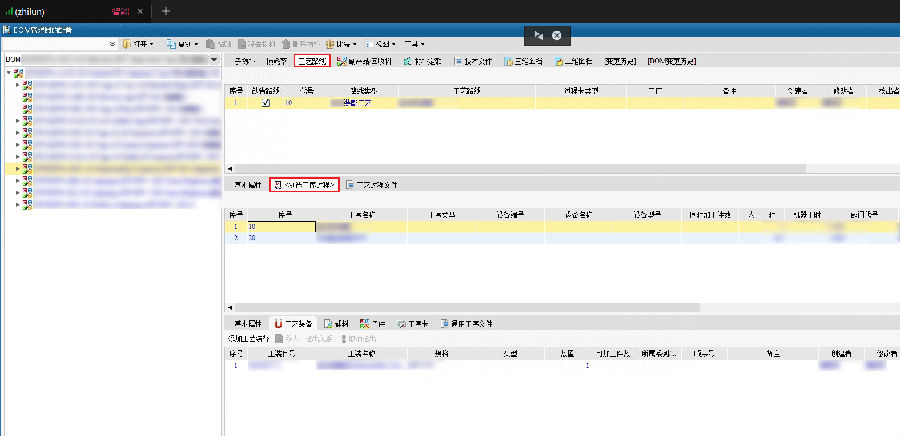Open the dropdown arrow above the tree panel
This screenshot has height=436, width=900.
pos(215,60)
